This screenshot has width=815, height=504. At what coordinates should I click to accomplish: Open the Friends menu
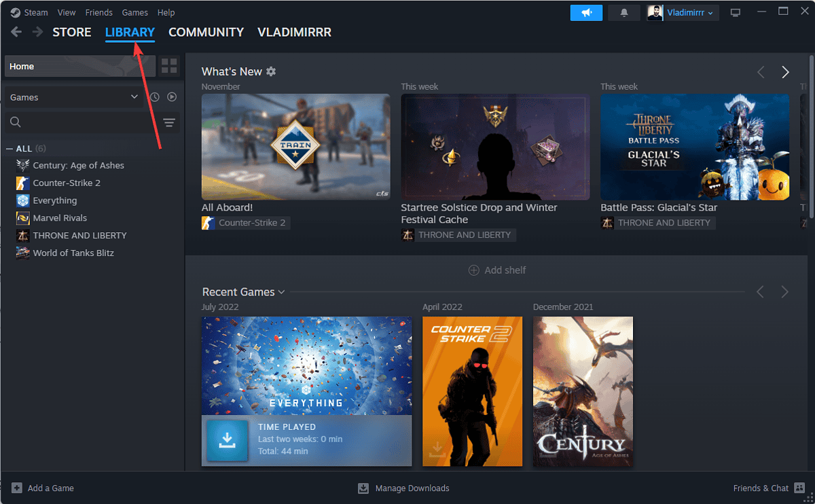(98, 12)
